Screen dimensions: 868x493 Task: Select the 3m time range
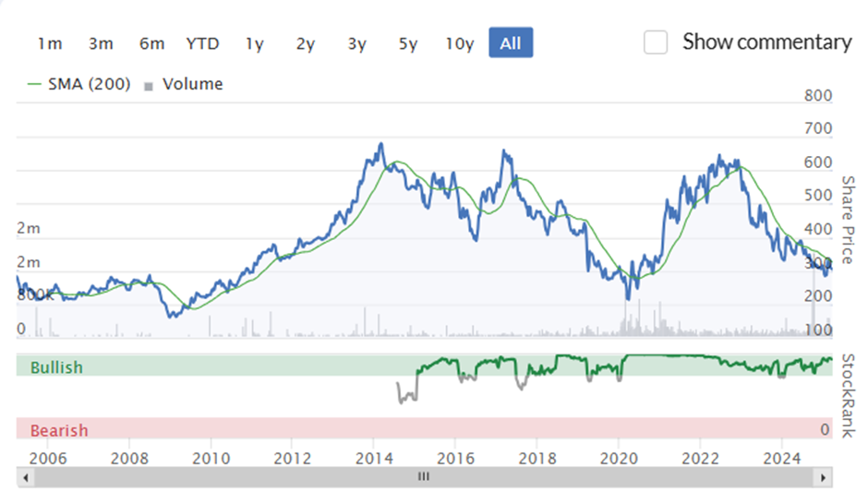pyautogui.click(x=101, y=43)
